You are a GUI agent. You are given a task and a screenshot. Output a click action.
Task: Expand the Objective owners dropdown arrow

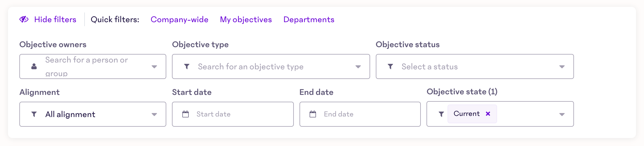click(154, 67)
